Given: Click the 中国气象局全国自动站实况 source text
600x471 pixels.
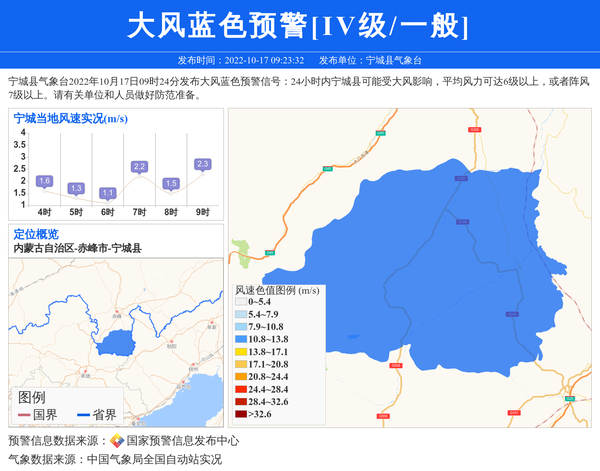Looking at the screenshot, I should coord(154,459).
